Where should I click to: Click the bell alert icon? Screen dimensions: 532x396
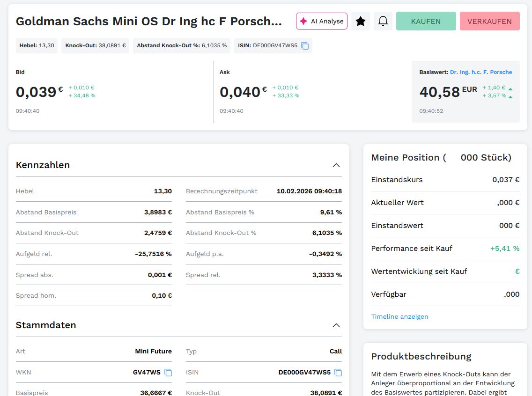point(383,22)
